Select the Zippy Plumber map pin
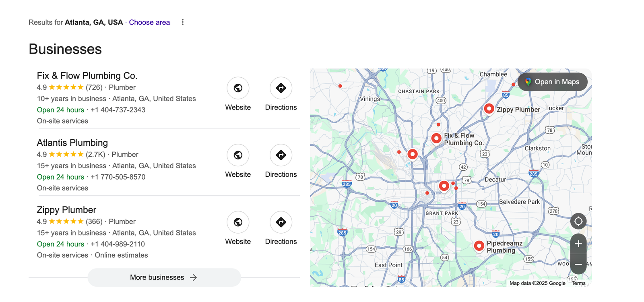The width and height of the screenshot is (644, 302). click(489, 109)
